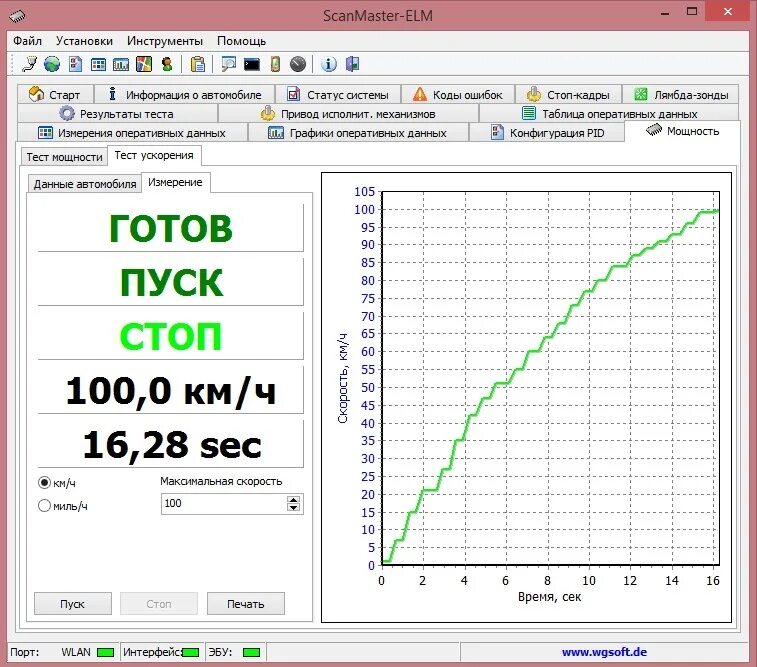Open the Установки menu

[84, 41]
